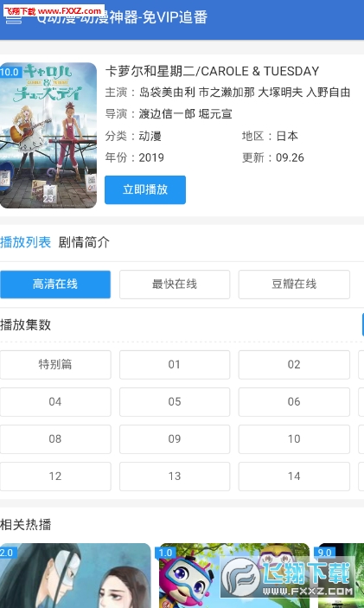The height and width of the screenshot is (608, 364).
Task: Play episode 01
Action: point(175,364)
